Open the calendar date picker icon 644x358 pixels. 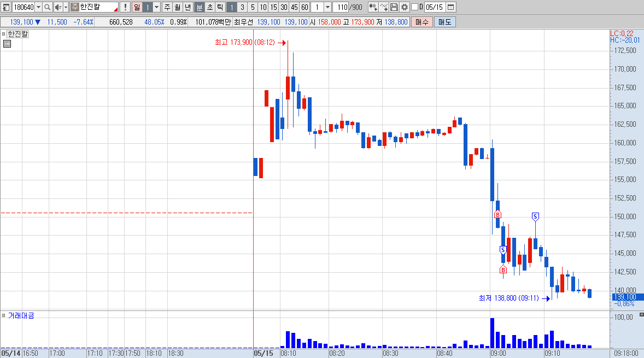point(450,7)
